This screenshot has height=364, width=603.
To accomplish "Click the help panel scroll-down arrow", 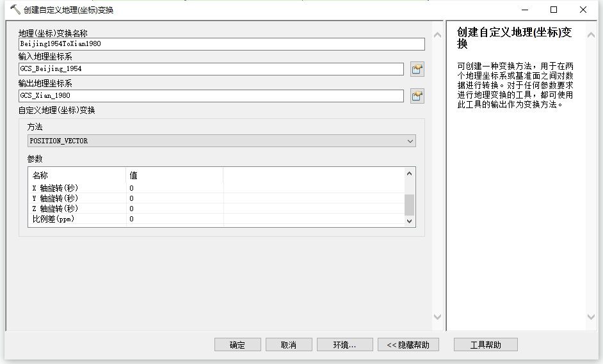I will pyautogui.click(x=591, y=317).
